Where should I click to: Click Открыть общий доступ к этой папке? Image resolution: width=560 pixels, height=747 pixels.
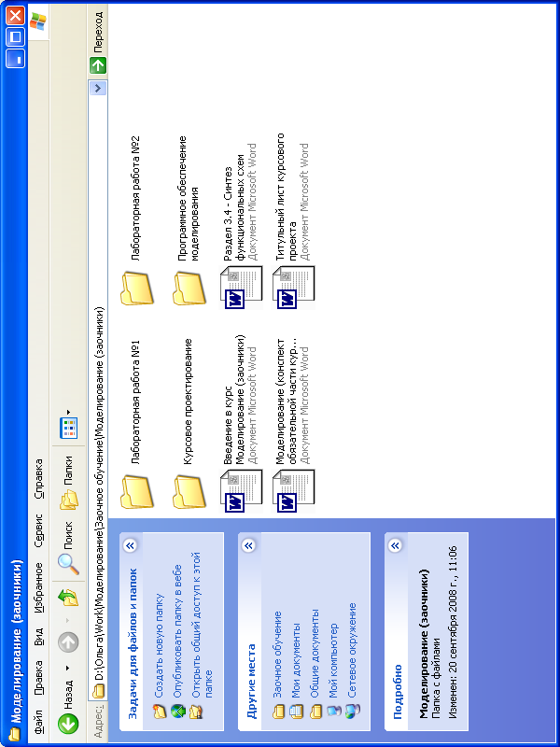(x=202, y=625)
